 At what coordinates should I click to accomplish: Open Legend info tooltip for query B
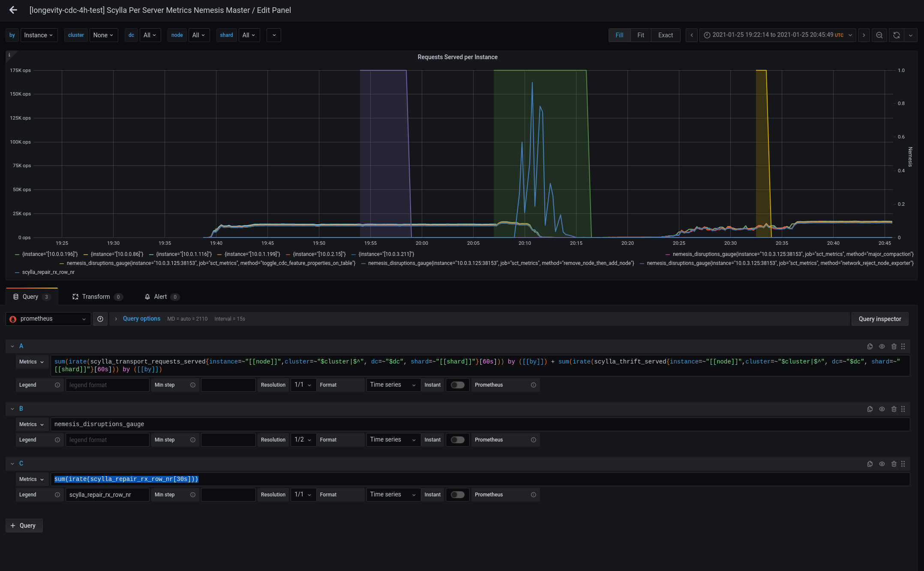coord(57,440)
